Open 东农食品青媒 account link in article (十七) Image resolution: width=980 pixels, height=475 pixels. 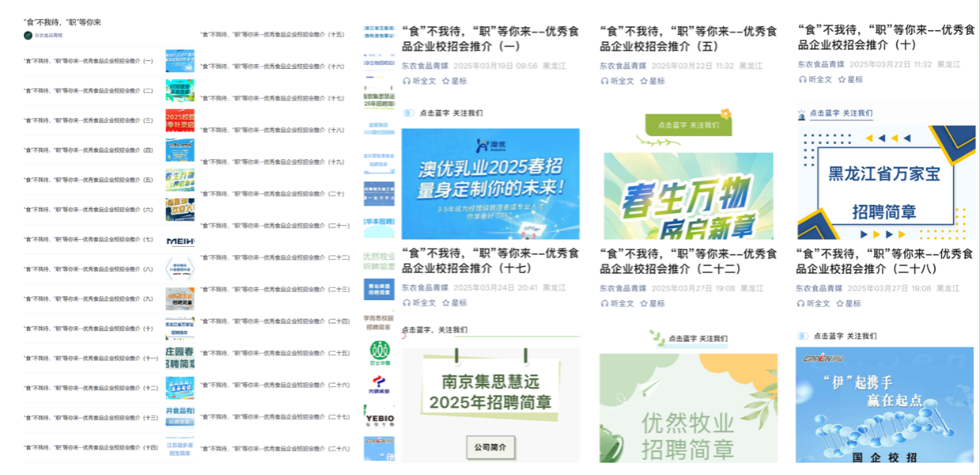[x=424, y=288]
